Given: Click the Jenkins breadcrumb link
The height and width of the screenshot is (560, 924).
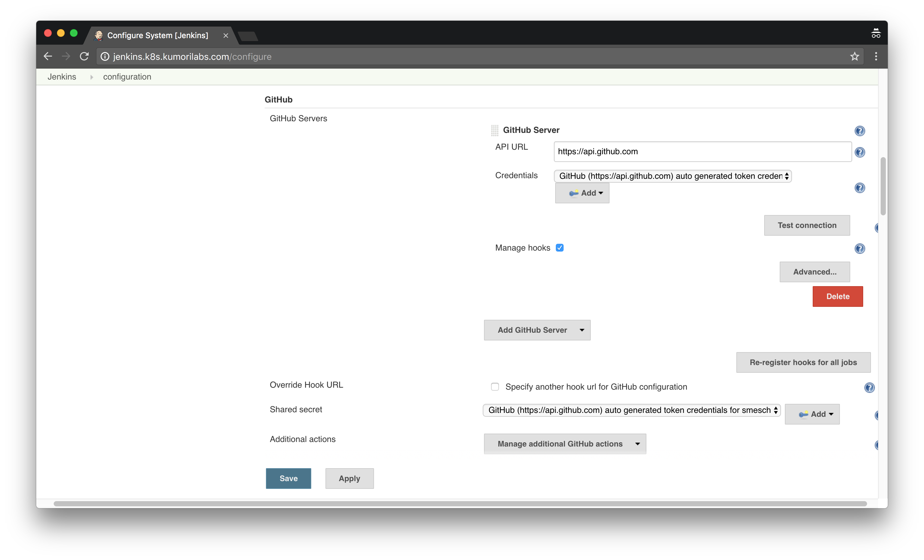Looking at the screenshot, I should point(61,77).
